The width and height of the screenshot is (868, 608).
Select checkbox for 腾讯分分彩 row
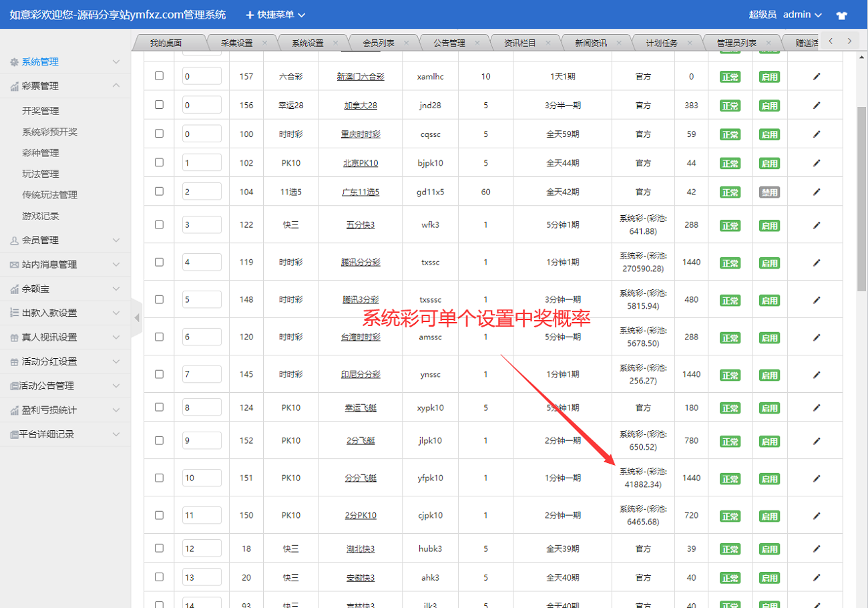(x=159, y=262)
